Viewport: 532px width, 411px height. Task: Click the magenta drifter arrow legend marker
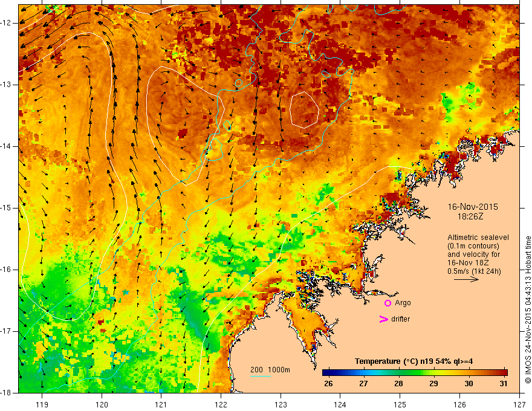point(384,319)
